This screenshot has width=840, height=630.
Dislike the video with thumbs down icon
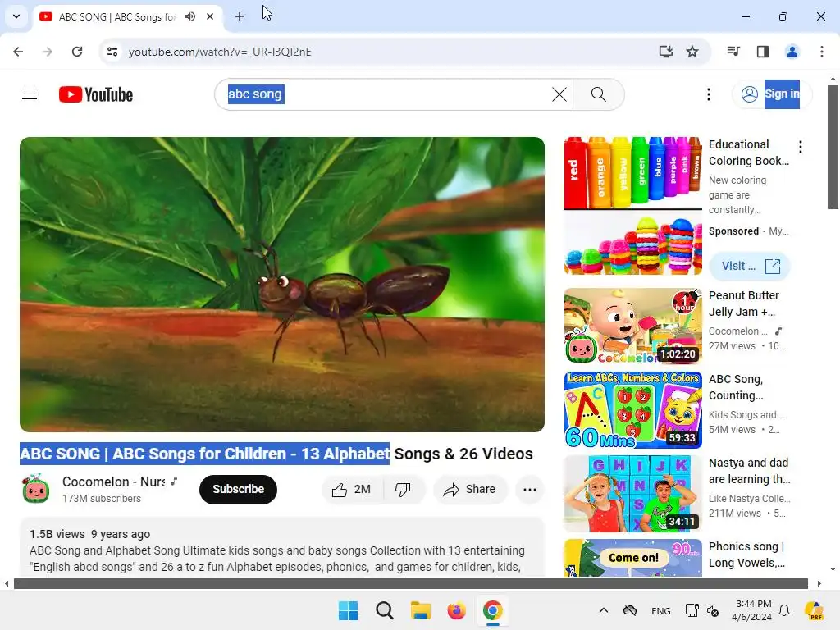pyautogui.click(x=404, y=489)
